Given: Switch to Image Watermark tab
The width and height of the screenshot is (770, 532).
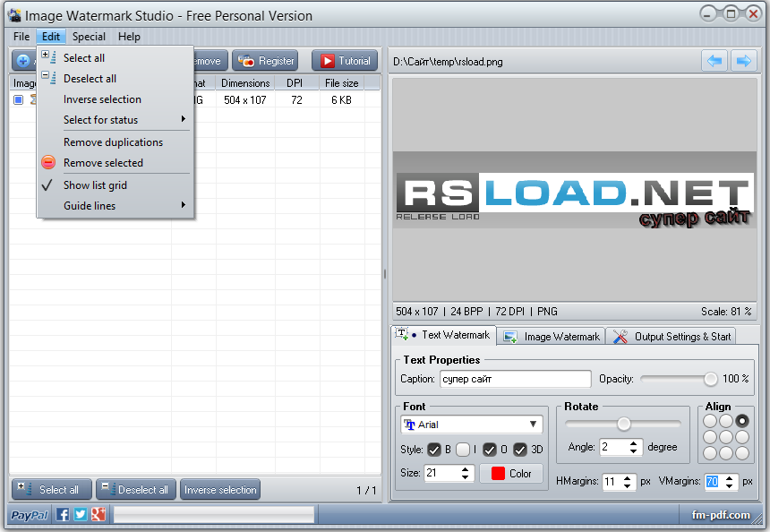Looking at the screenshot, I should coord(552,337).
